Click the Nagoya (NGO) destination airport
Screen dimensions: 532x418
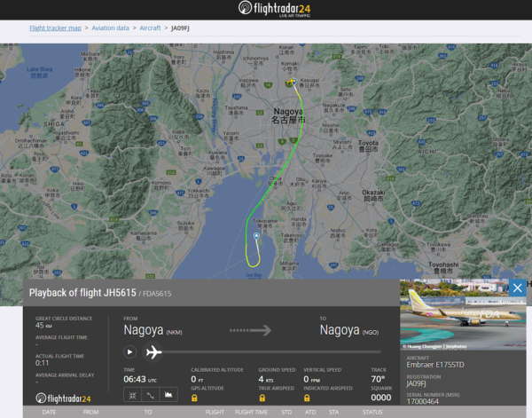[349, 330]
